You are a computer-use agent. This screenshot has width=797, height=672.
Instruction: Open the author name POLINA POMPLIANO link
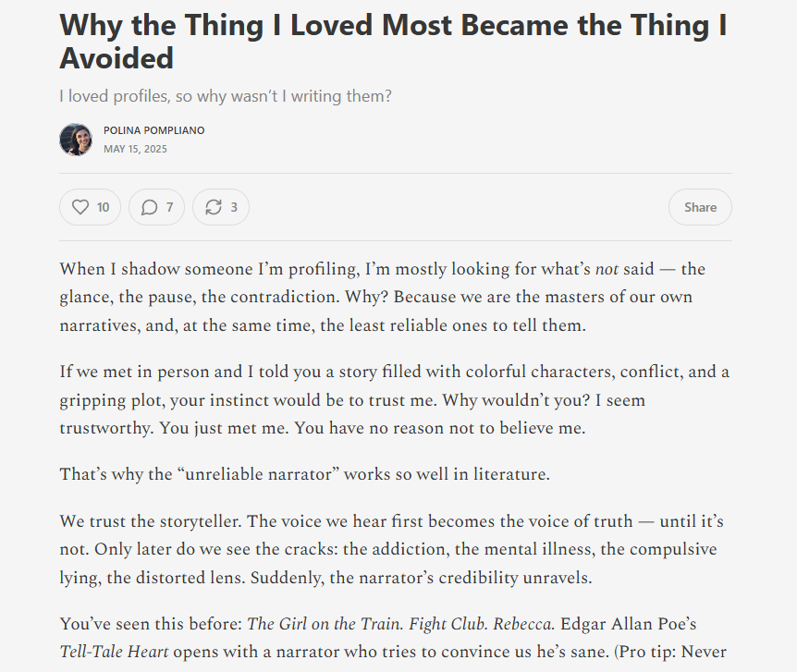point(154,130)
